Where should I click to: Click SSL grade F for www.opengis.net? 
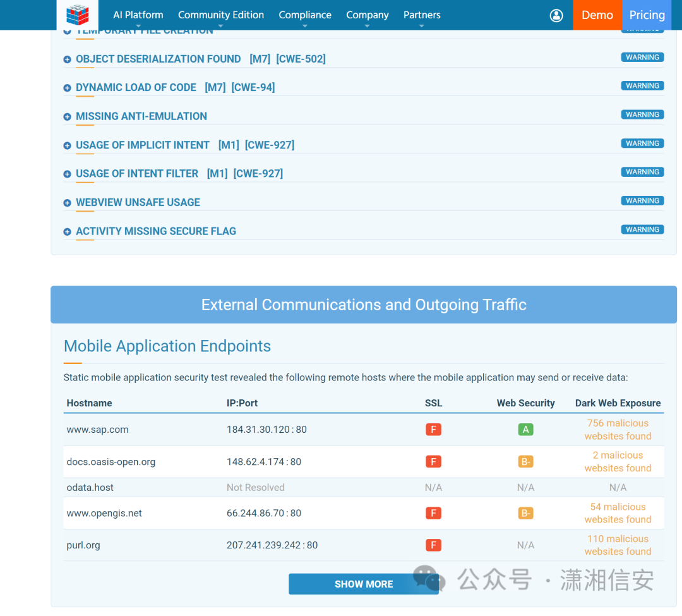pos(433,513)
